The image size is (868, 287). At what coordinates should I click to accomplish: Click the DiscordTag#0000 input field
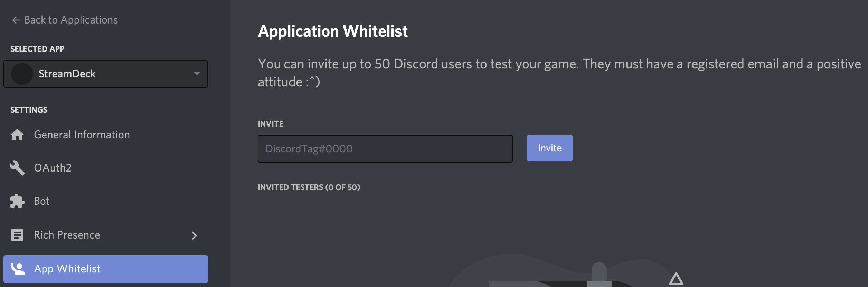coord(385,148)
